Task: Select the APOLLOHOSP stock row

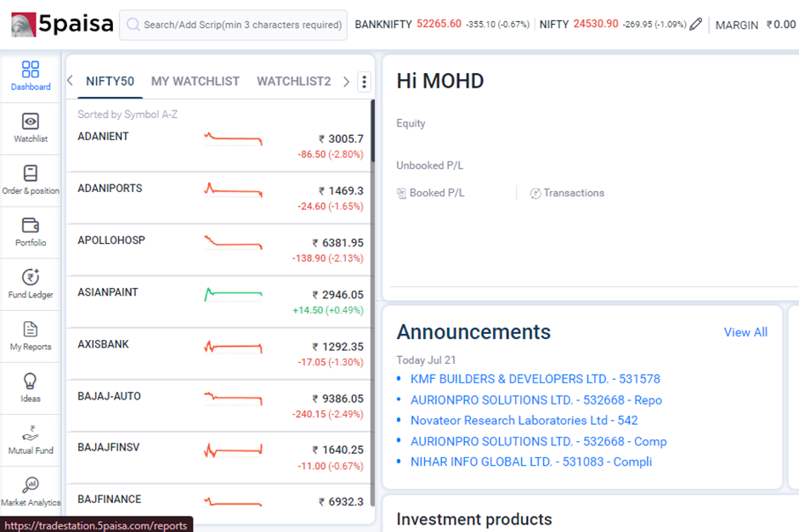Action: point(220,250)
